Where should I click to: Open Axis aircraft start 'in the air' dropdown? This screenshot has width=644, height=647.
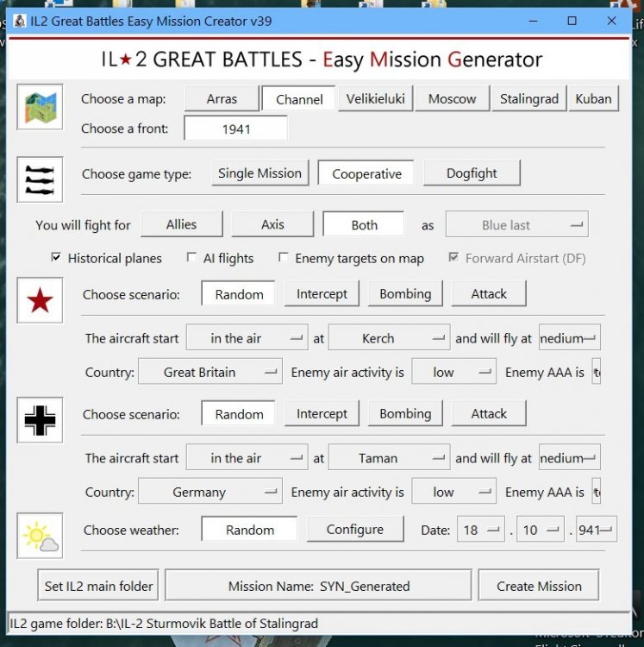(247, 457)
